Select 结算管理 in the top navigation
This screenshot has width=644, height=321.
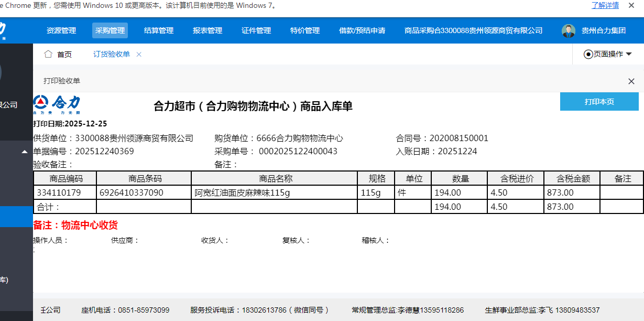click(x=159, y=30)
